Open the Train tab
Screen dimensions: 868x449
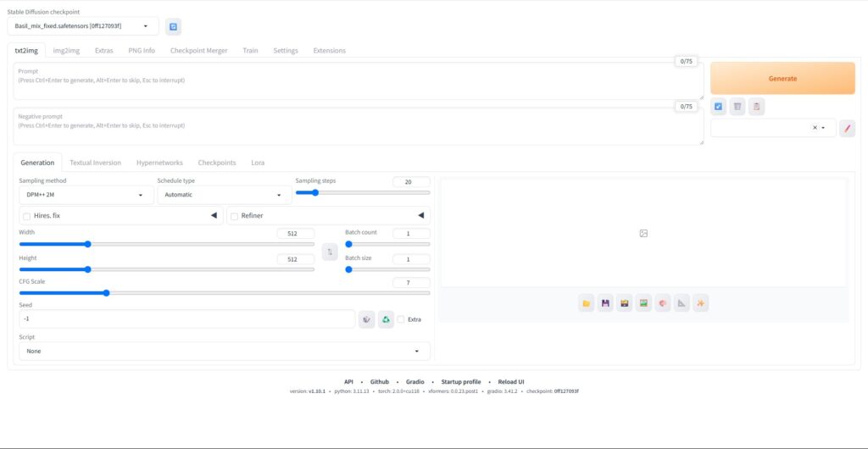(250, 50)
